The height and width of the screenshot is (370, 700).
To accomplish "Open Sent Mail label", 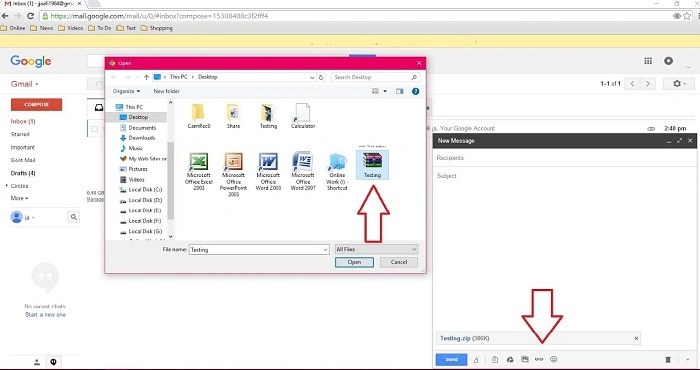I will (23, 160).
